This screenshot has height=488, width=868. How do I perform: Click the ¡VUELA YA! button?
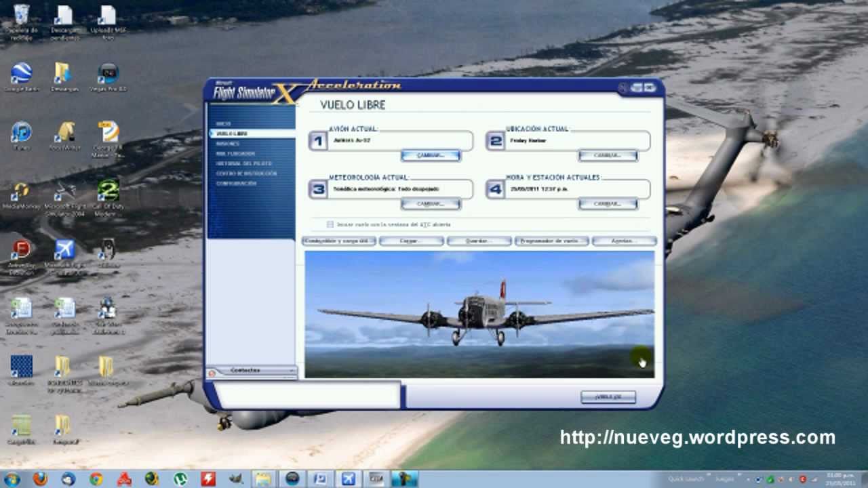click(608, 396)
